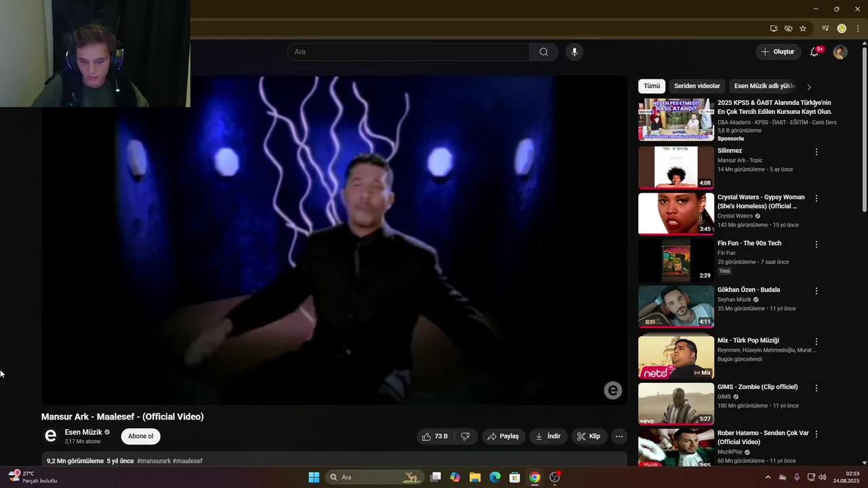
Task: Open the Silinmez video thumbnail
Action: click(676, 167)
